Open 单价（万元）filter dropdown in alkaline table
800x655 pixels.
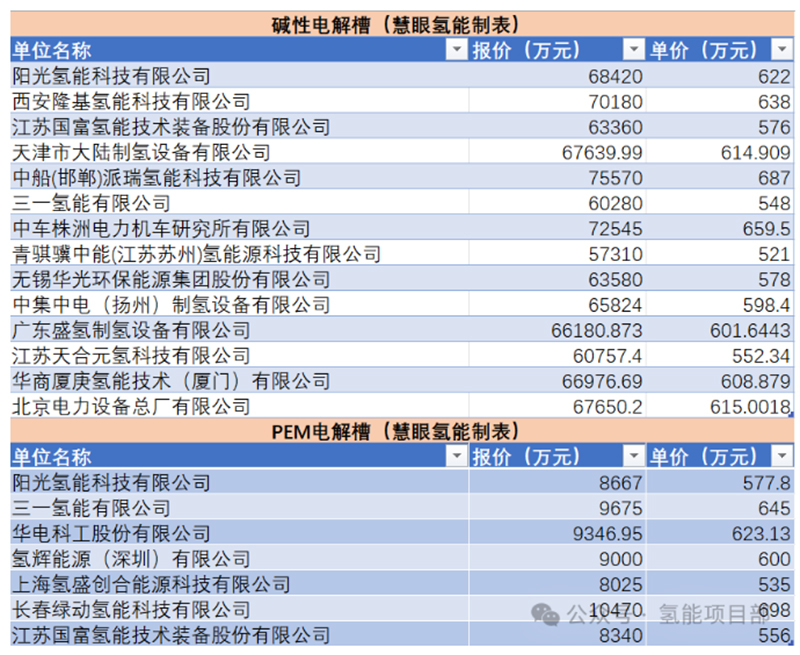[x=782, y=50]
